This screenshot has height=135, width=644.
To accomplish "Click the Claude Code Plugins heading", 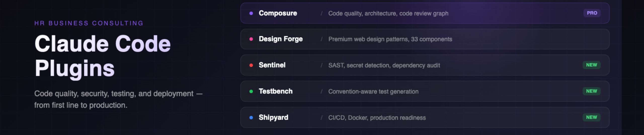I will pos(102,56).
